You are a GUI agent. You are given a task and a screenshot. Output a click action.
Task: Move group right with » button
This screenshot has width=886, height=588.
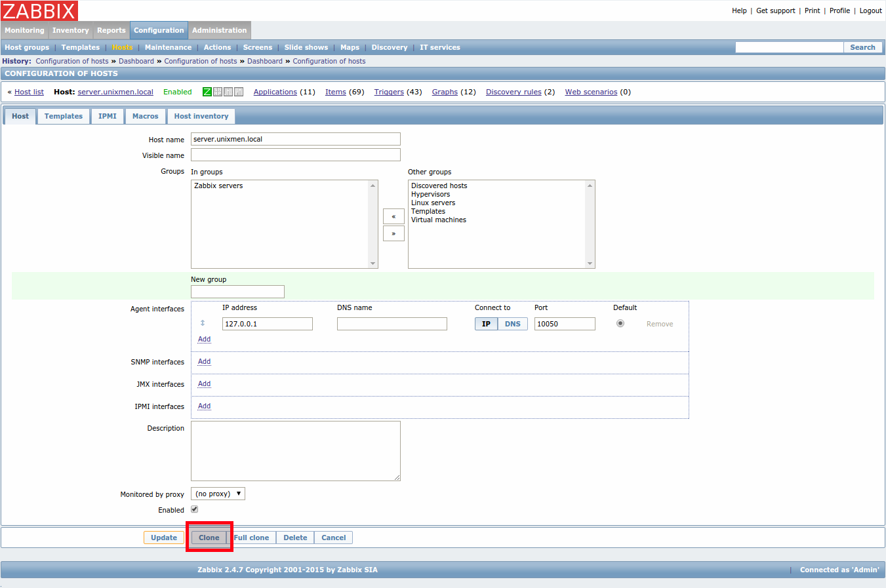(x=393, y=233)
